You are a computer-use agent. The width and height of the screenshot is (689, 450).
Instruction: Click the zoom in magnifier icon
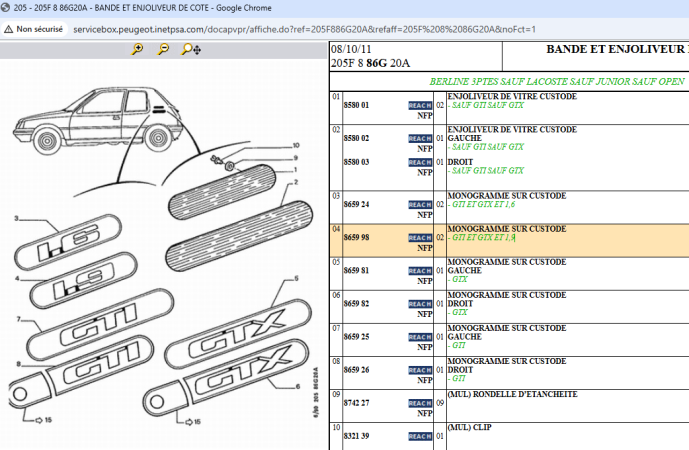137,49
